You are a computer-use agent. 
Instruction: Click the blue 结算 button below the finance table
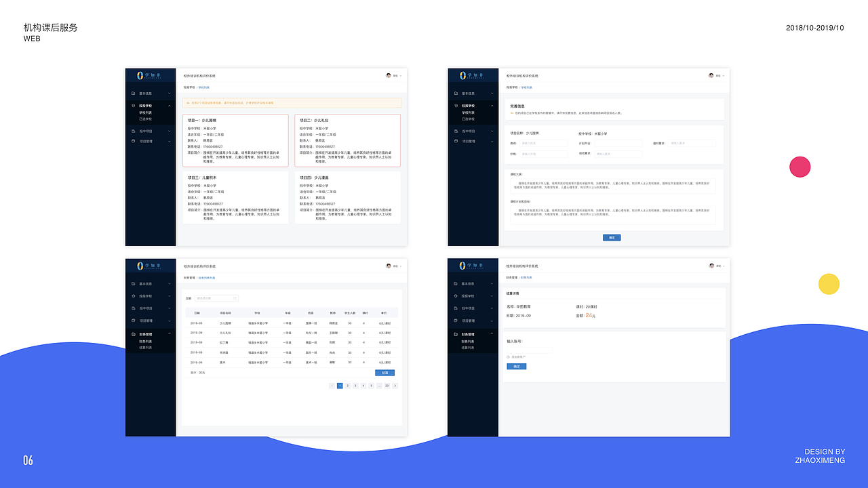tap(384, 373)
